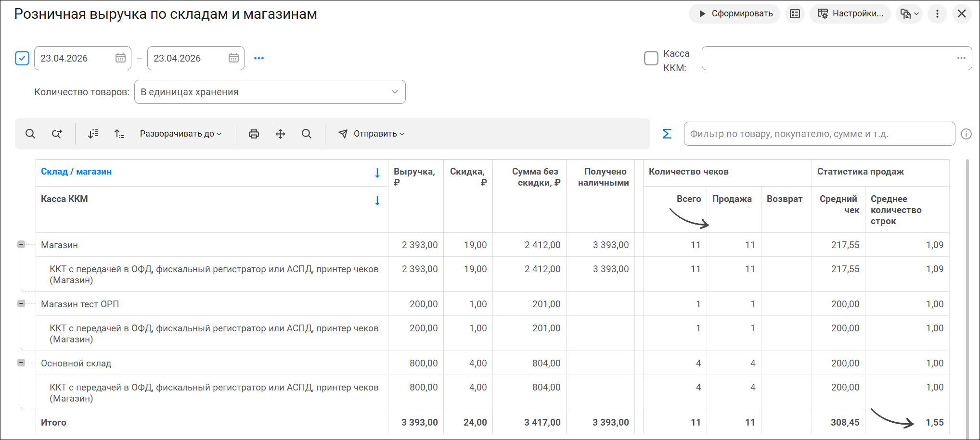This screenshot has width=980, height=440.
Task: Open end date calendar picker
Action: pos(233,58)
